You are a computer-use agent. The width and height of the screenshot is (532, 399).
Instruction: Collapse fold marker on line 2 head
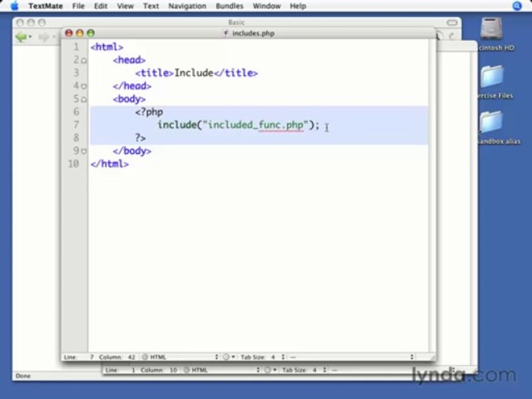tap(84, 61)
